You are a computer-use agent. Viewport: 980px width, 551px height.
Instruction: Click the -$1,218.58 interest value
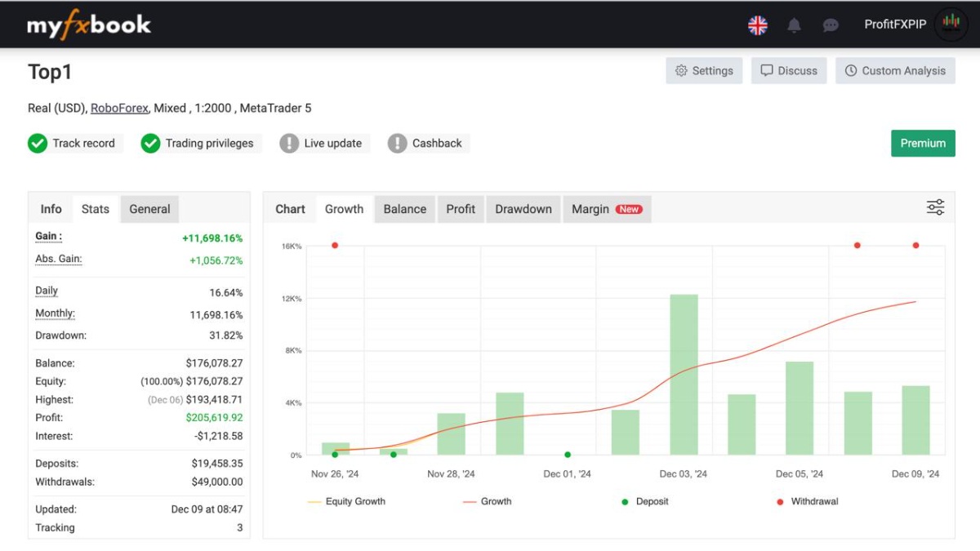click(217, 436)
